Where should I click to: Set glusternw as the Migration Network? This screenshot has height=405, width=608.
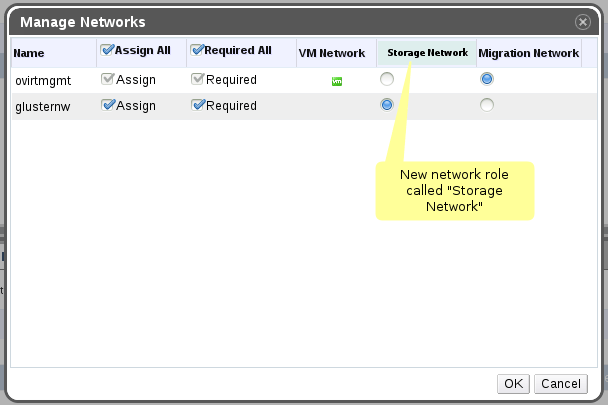point(487,104)
